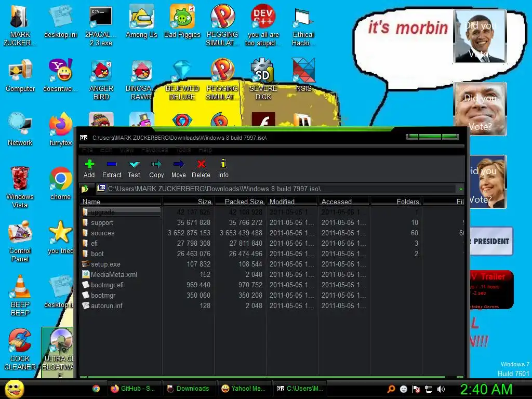Image resolution: width=532 pixels, height=399 pixels.
Task: Open the Tools menu in 7-Zip
Action: click(x=183, y=150)
